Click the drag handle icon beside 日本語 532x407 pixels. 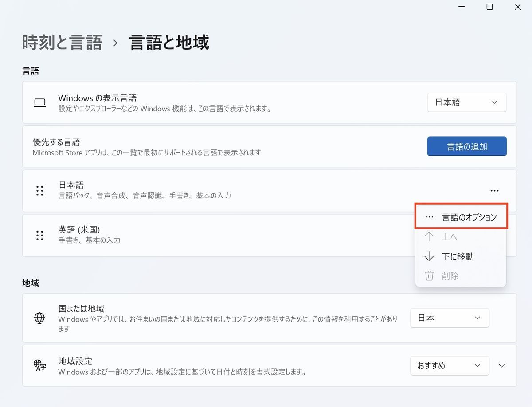point(39,190)
